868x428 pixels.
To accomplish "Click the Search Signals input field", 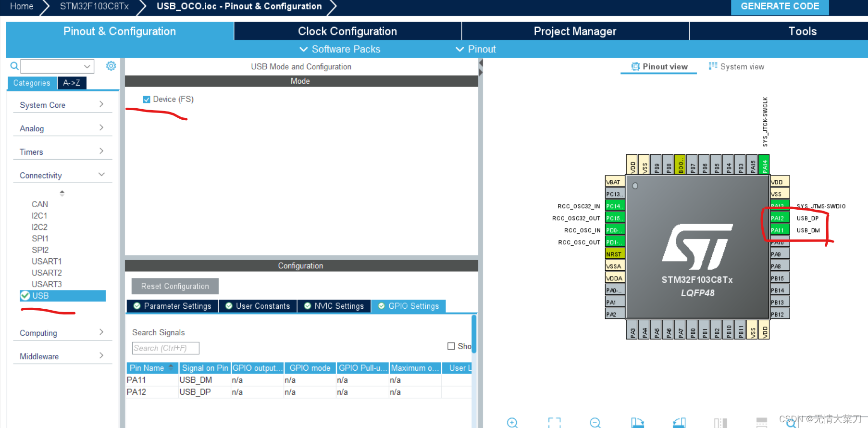I will click(x=165, y=348).
